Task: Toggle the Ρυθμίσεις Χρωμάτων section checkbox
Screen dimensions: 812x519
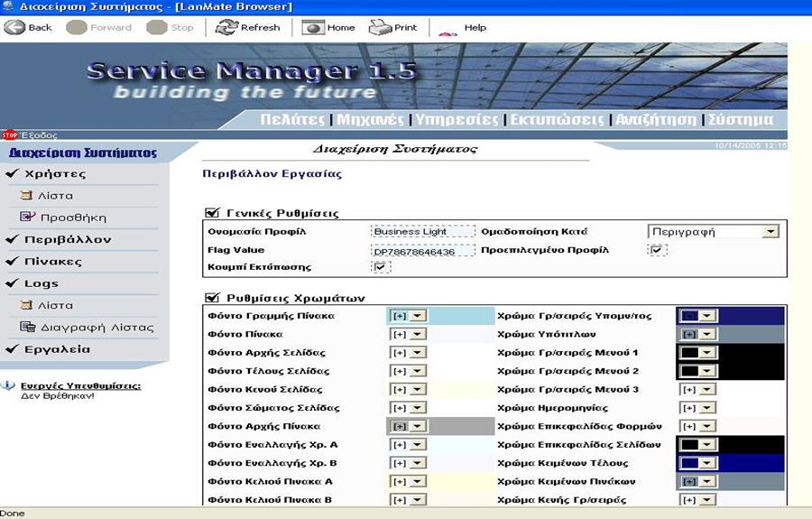Action: pyautogui.click(x=212, y=298)
